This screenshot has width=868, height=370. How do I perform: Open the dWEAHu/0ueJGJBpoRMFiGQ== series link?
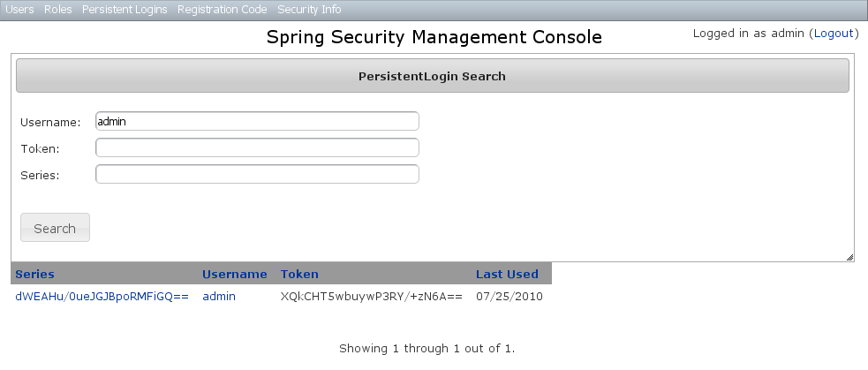pos(102,297)
